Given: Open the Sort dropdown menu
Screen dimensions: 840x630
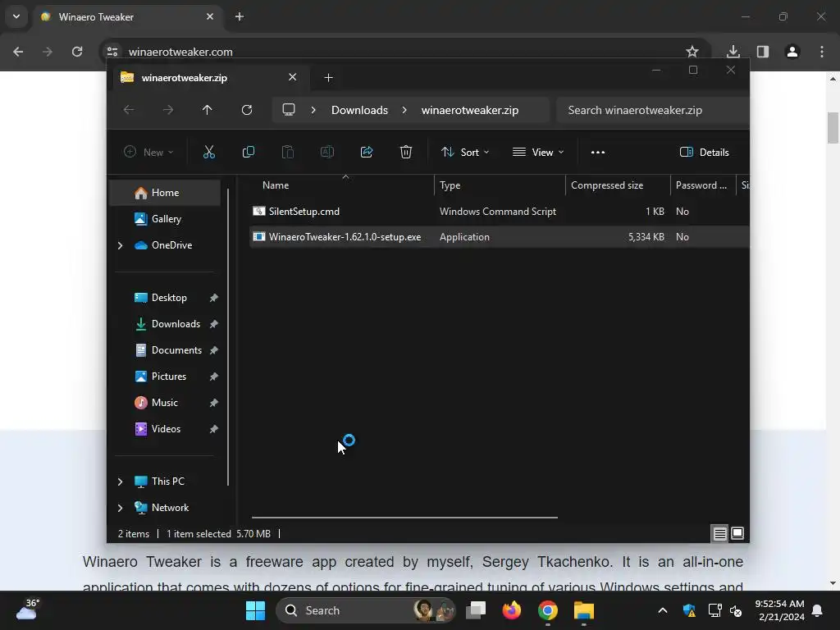Looking at the screenshot, I should [465, 152].
